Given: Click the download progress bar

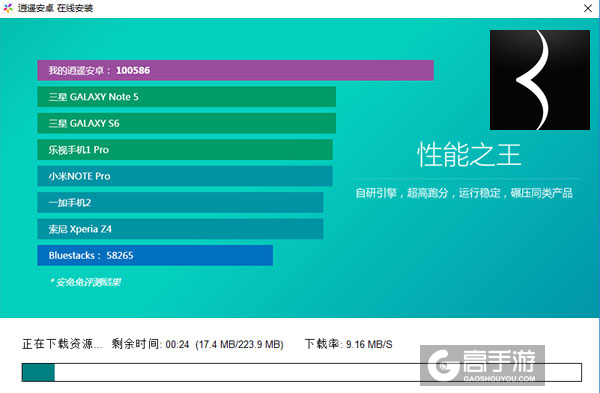Looking at the screenshot, I should [x=302, y=372].
